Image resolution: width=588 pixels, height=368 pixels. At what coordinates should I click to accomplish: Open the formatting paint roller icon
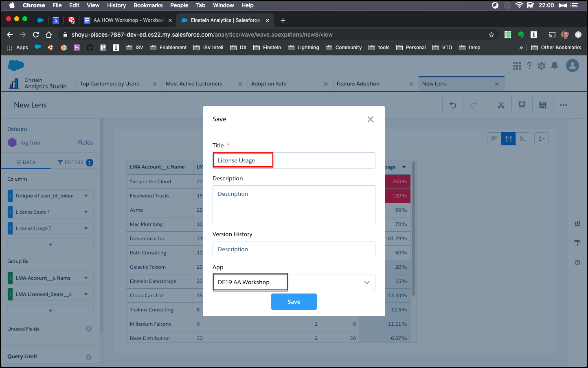[x=577, y=243]
